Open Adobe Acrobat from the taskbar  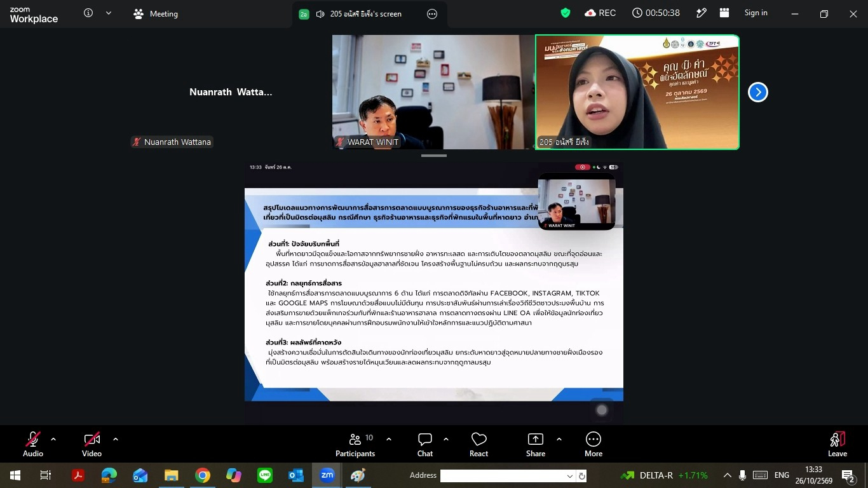pos(78,475)
